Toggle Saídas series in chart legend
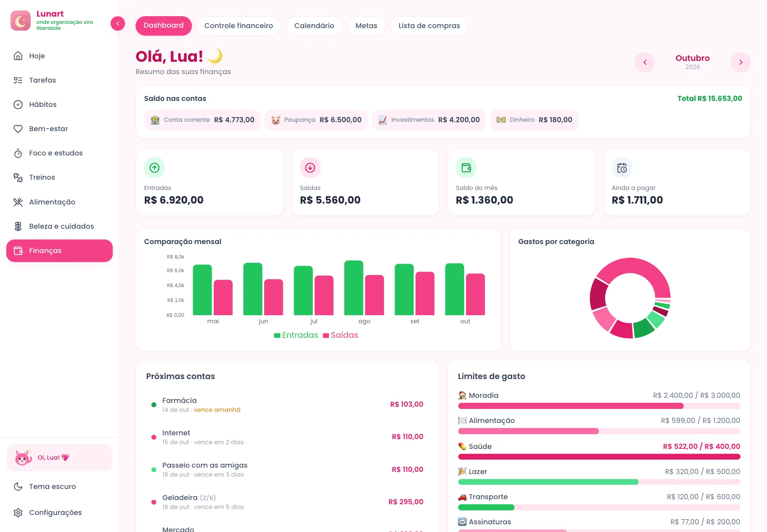This screenshot has width=767, height=532. (340, 335)
